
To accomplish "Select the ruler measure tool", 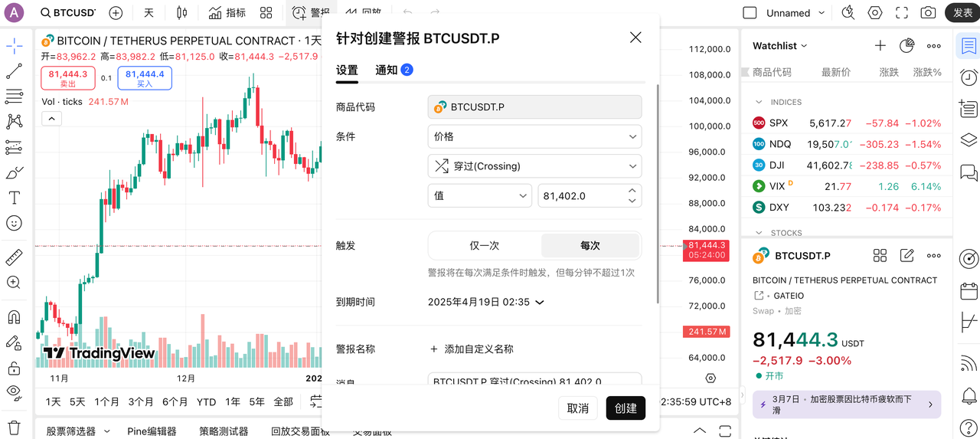I will point(14,257).
